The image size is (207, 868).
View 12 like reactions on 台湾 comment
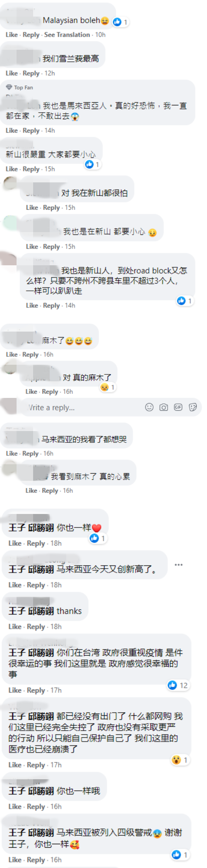coord(178,685)
